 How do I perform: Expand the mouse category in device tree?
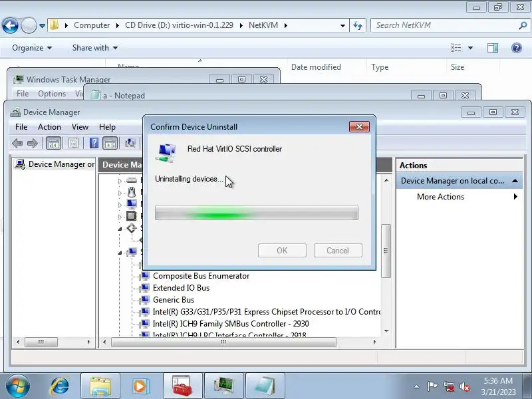tap(120, 193)
